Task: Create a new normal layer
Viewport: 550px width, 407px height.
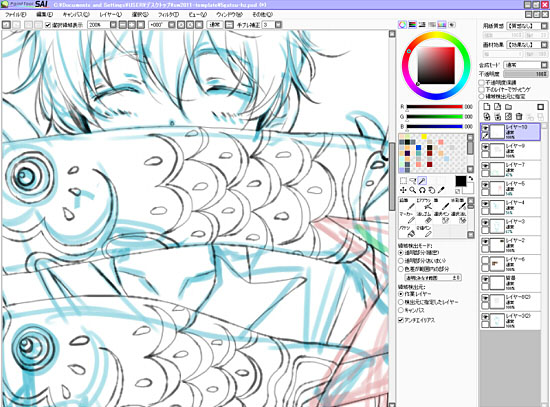Action: pyautogui.click(x=487, y=107)
